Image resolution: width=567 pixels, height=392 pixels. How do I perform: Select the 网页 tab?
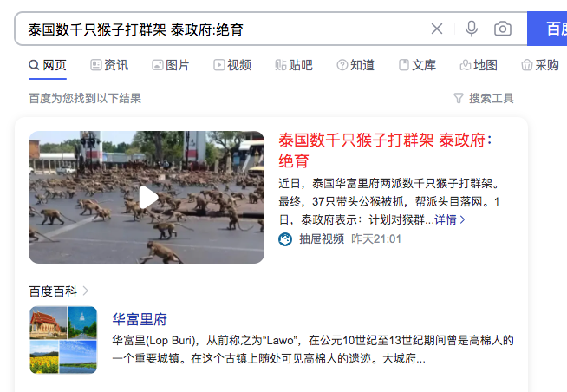(x=48, y=65)
